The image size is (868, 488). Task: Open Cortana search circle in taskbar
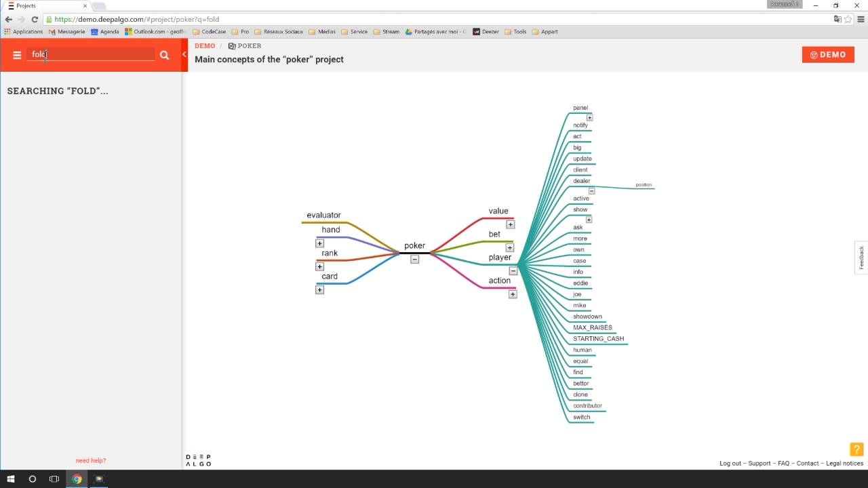click(32, 479)
